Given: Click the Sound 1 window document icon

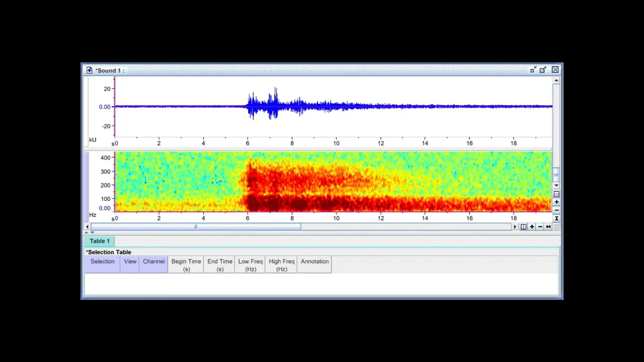Looking at the screenshot, I should [89, 70].
